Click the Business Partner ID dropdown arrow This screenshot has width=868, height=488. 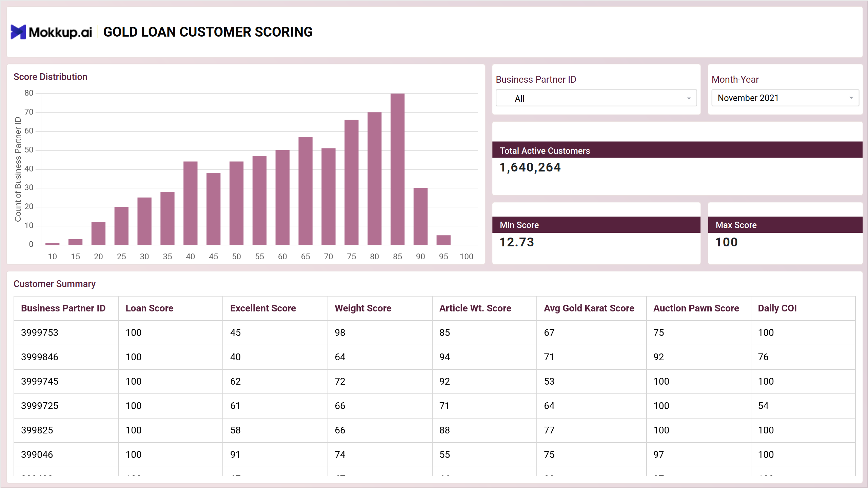(689, 99)
